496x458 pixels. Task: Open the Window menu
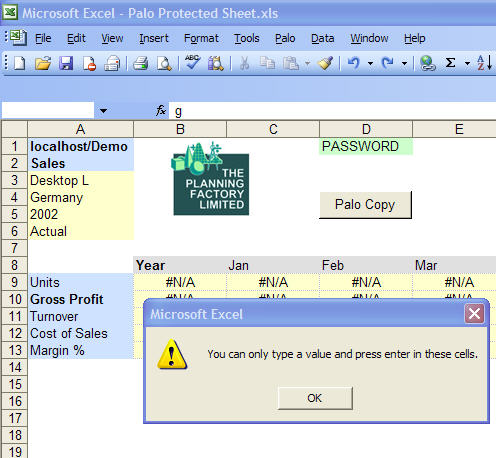point(369,38)
